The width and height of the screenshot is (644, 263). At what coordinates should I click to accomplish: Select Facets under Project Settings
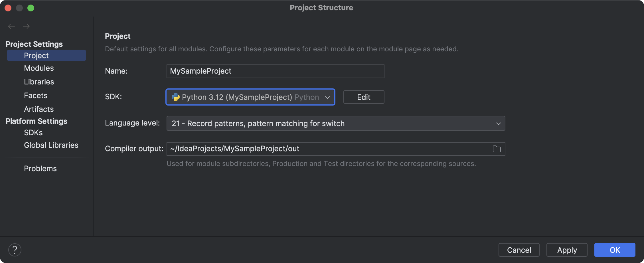click(36, 95)
